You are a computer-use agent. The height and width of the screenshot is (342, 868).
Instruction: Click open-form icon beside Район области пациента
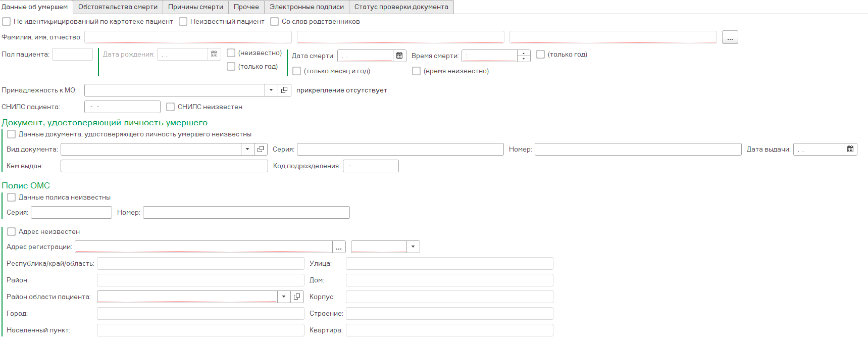[x=297, y=297]
